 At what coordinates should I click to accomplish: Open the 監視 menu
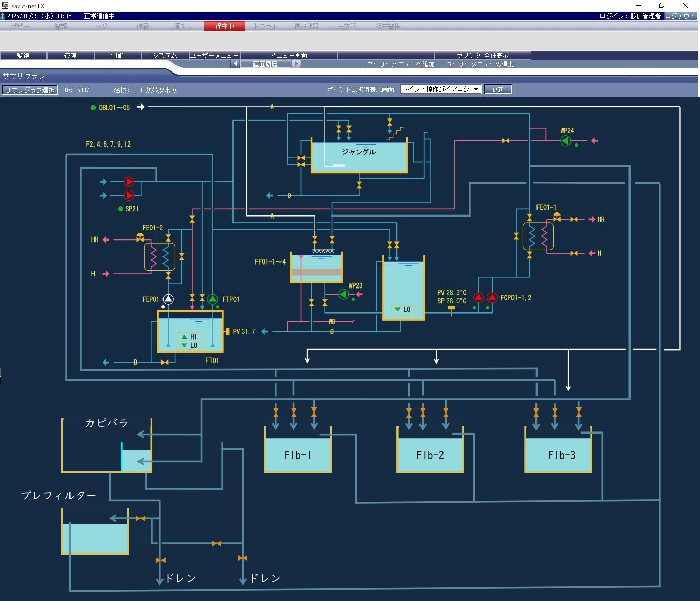23,55
